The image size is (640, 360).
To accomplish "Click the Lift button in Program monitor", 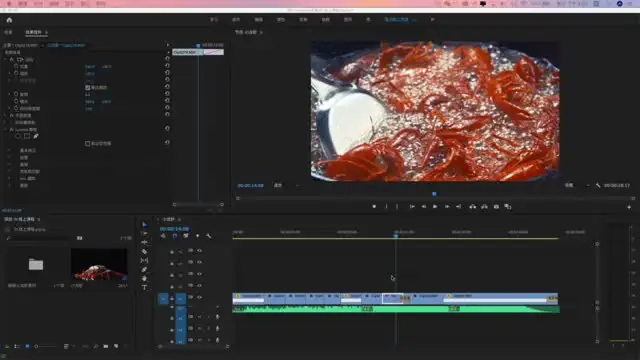I will 472,207.
